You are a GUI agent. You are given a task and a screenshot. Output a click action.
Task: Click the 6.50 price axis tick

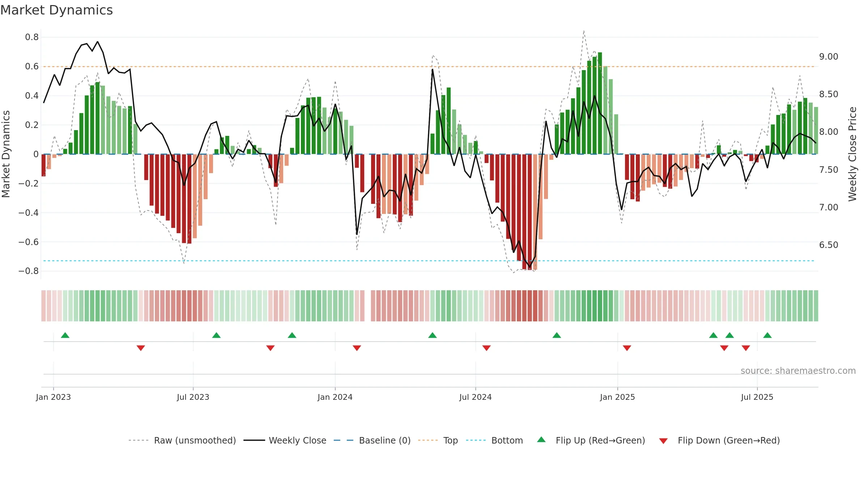(829, 245)
